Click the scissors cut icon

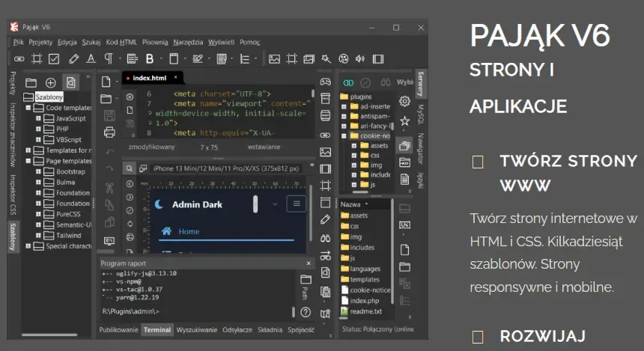(x=109, y=187)
